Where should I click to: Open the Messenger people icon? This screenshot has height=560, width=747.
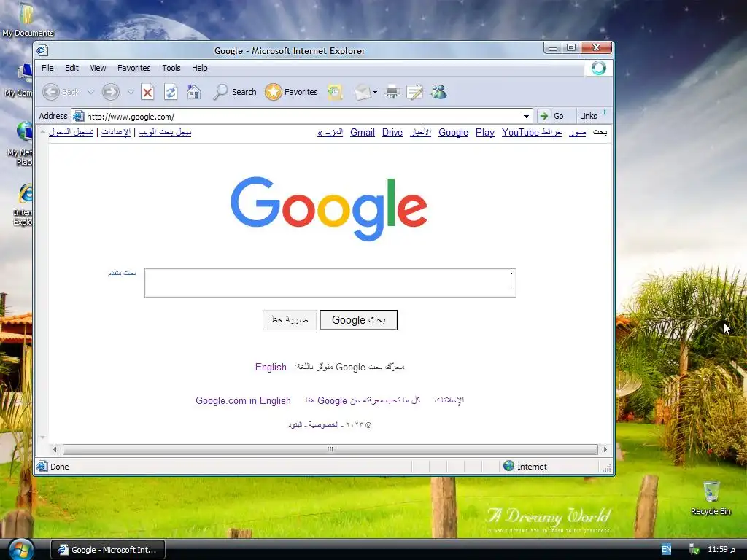(x=438, y=92)
